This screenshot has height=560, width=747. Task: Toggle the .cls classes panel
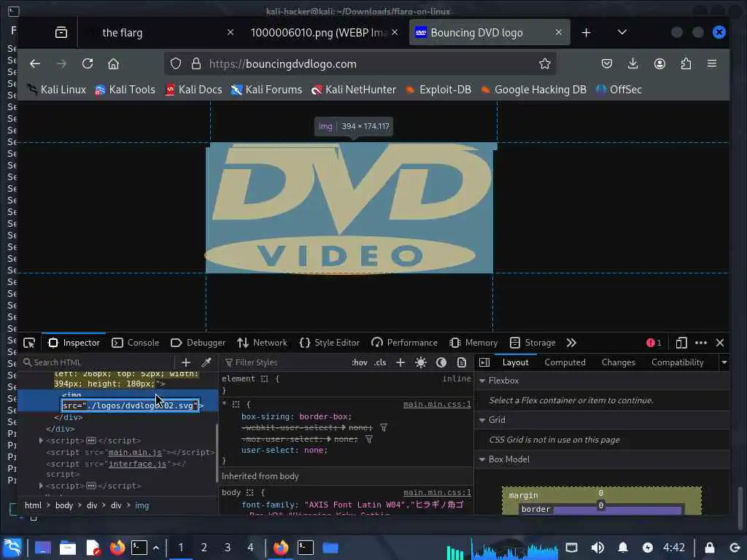tap(380, 362)
